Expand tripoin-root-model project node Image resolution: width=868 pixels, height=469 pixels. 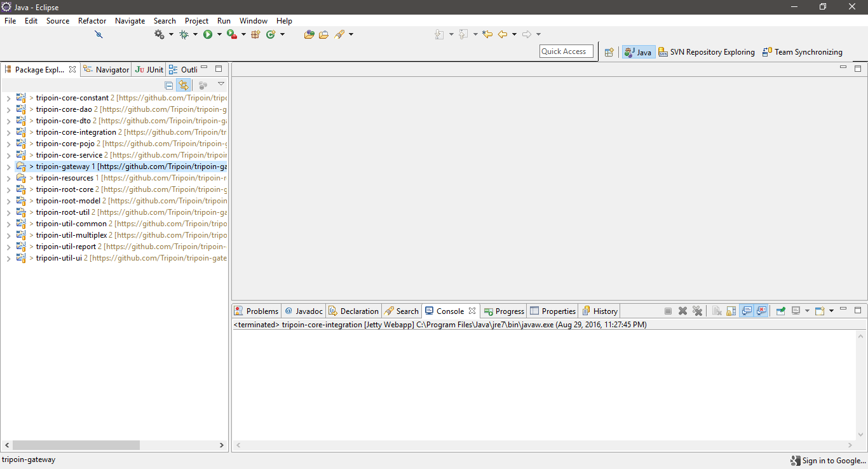point(8,201)
